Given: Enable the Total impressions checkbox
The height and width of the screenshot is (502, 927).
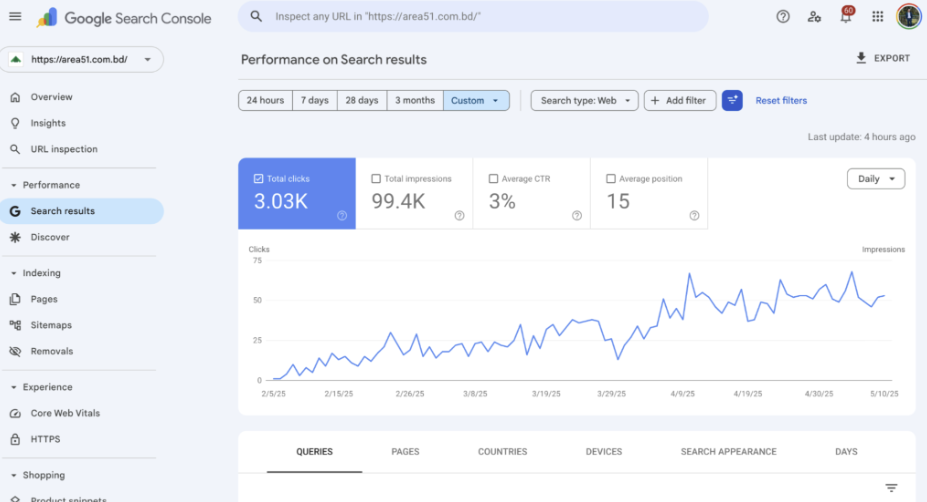Looking at the screenshot, I should [x=376, y=179].
